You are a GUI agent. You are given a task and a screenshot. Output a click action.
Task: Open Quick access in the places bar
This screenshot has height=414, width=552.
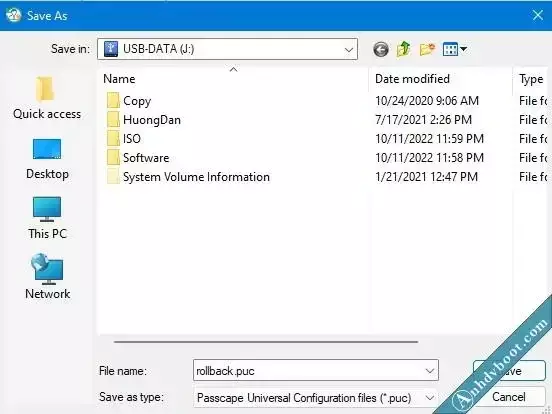[46, 98]
